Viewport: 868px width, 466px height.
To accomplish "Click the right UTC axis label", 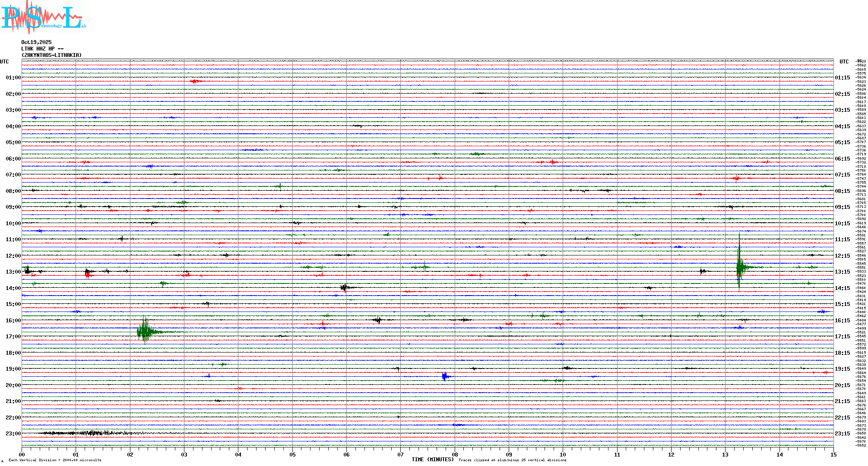I will pyautogui.click(x=844, y=62).
